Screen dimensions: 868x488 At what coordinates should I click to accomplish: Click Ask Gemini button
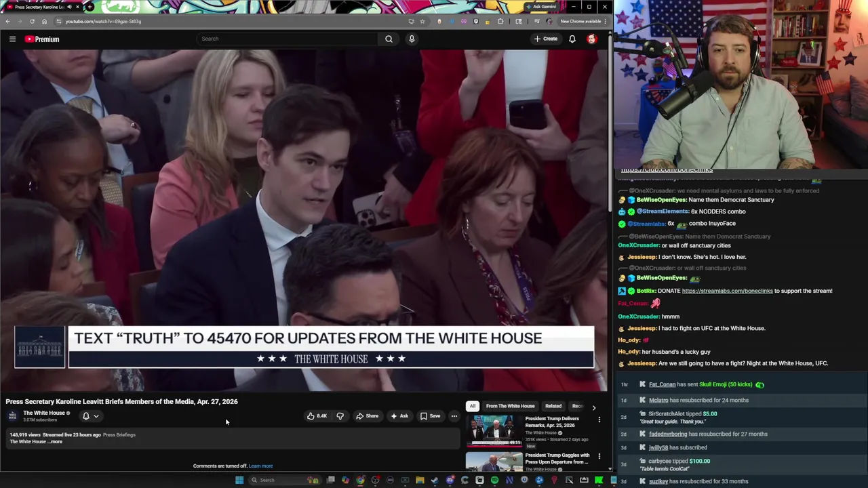tap(540, 7)
